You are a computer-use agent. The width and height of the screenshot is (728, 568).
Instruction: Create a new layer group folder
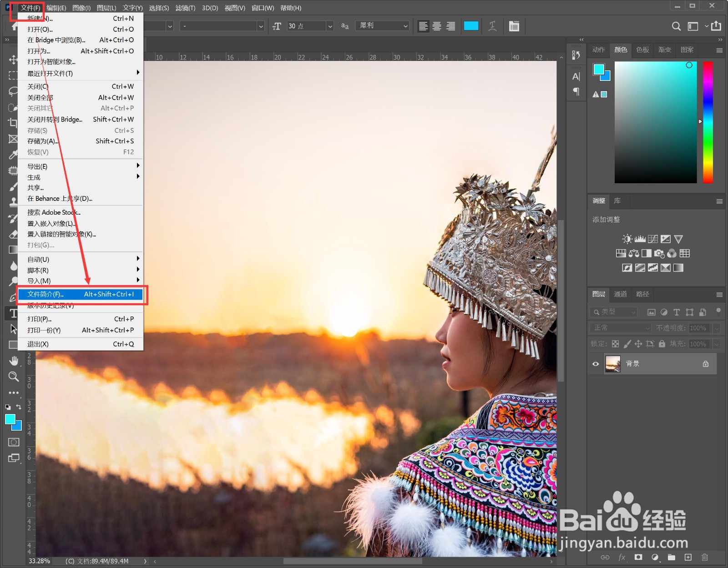pyautogui.click(x=672, y=557)
